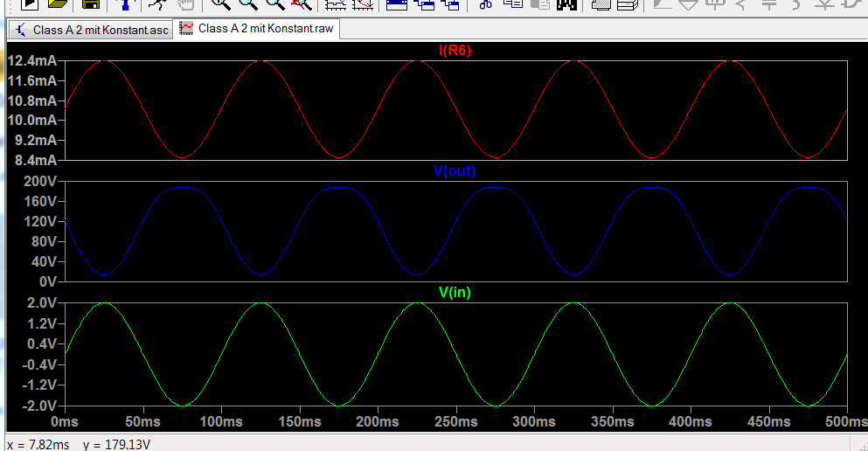Save the file with the floppy disk icon
This screenshot has width=868, height=451.
(88, 4)
